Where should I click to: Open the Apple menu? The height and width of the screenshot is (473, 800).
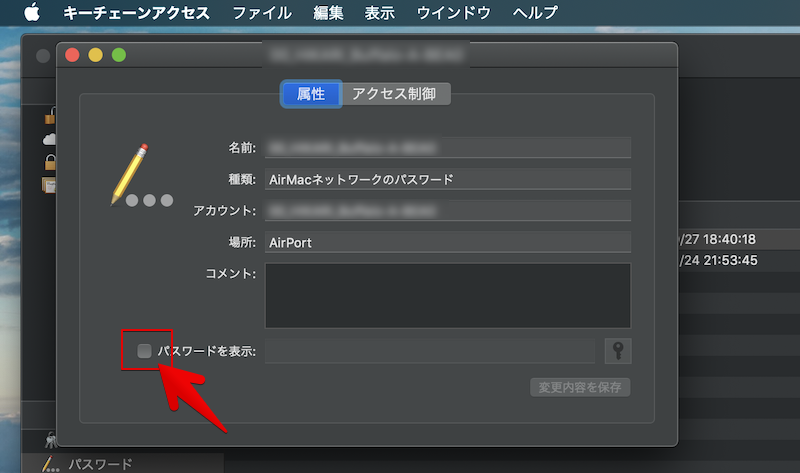click(31, 13)
